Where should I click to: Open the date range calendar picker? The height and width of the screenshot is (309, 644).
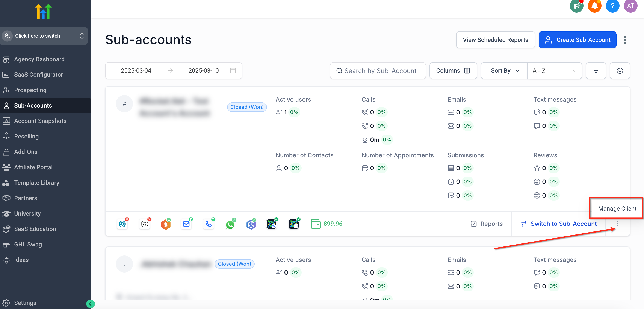(x=233, y=71)
